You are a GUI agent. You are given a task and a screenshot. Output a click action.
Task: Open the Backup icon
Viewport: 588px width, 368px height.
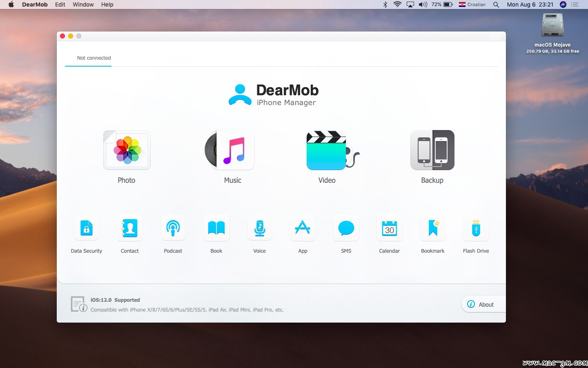(432, 150)
